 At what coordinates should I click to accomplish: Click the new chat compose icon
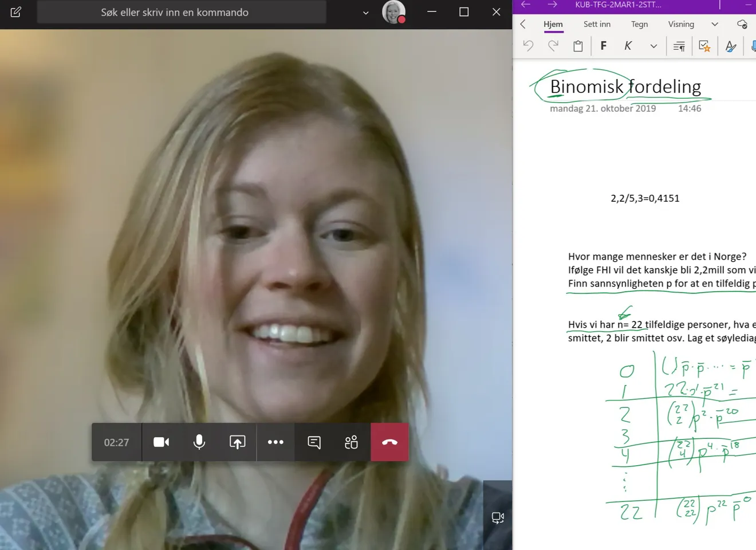(x=16, y=12)
